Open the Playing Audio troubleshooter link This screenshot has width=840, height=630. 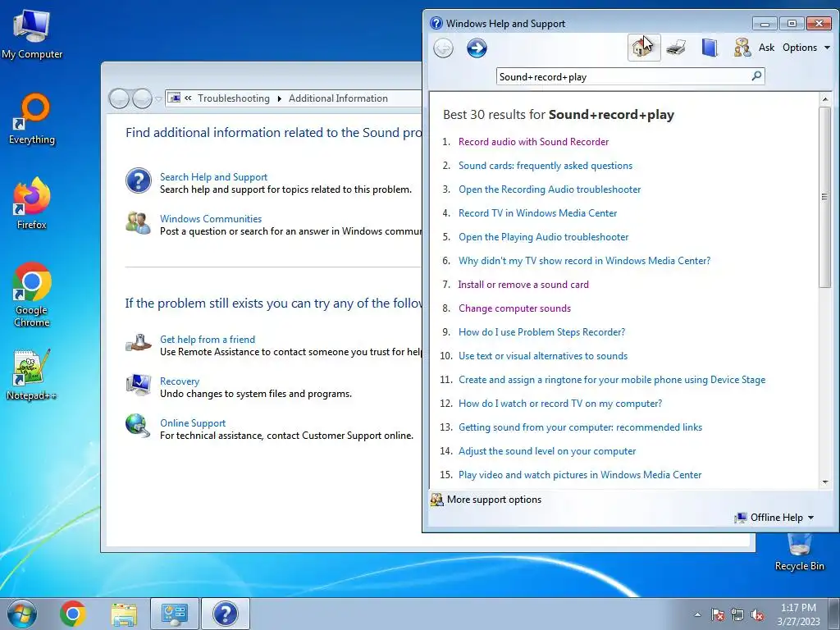(544, 237)
